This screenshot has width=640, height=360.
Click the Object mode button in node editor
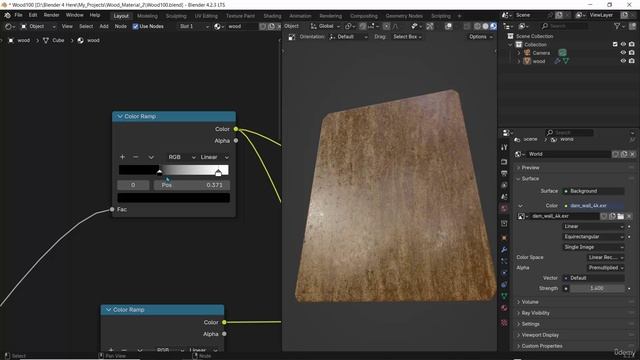38,27
